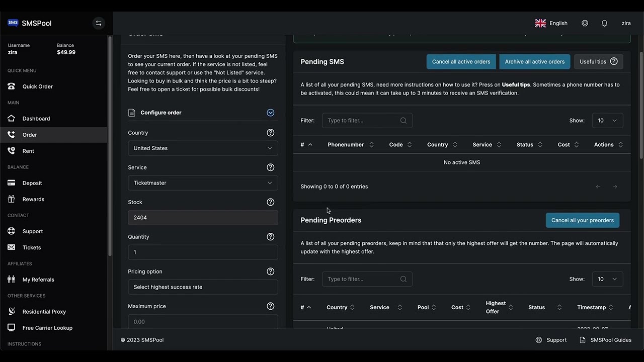Sort Pending Preorders by Highest Offer column
The height and width of the screenshot is (362, 644).
499,308
